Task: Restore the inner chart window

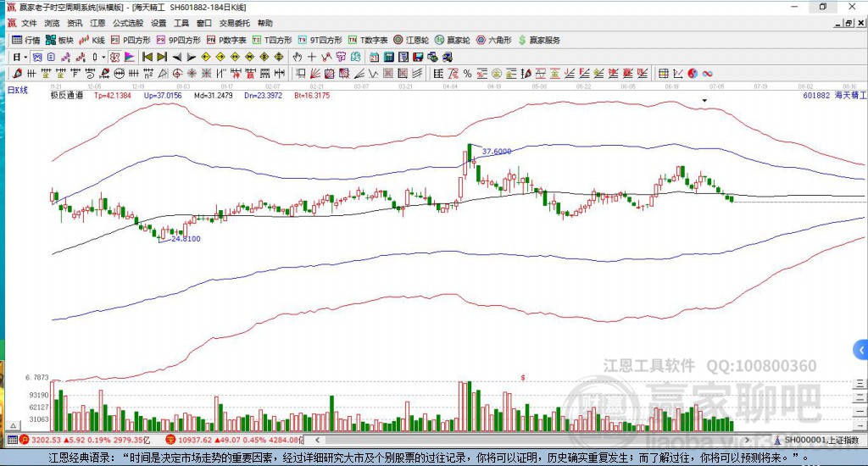Action: [x=849, y=23]
